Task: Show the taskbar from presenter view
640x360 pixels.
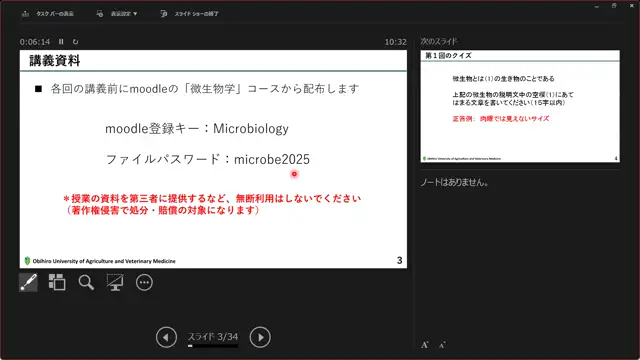Action: [x=47, y=14]
